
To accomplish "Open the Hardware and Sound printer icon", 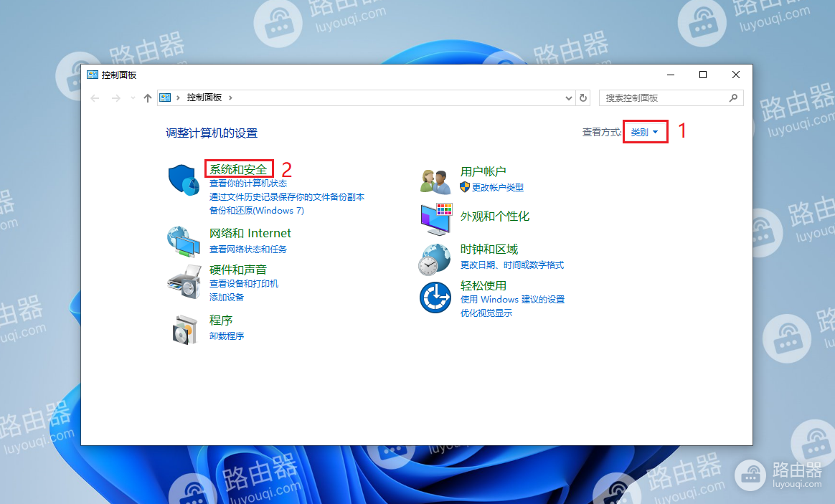I will pyautogui.click(x=184, y=282).
